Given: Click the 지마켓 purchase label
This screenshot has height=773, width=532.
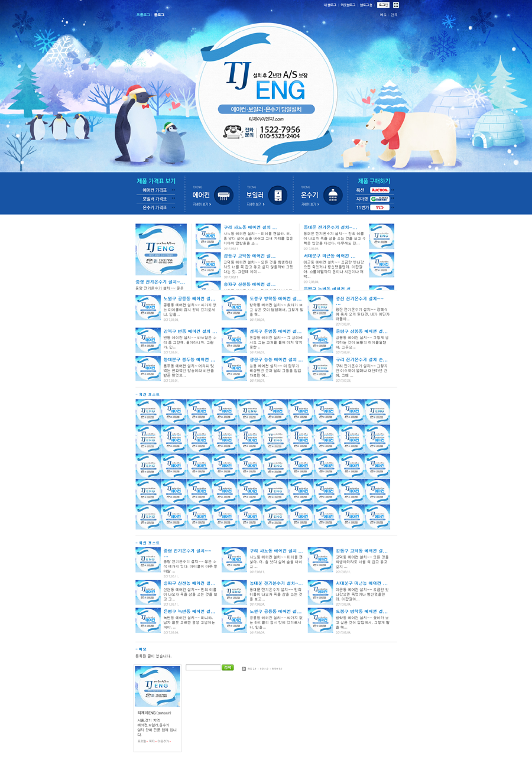Looking at the screenshot, I should 362,199.
